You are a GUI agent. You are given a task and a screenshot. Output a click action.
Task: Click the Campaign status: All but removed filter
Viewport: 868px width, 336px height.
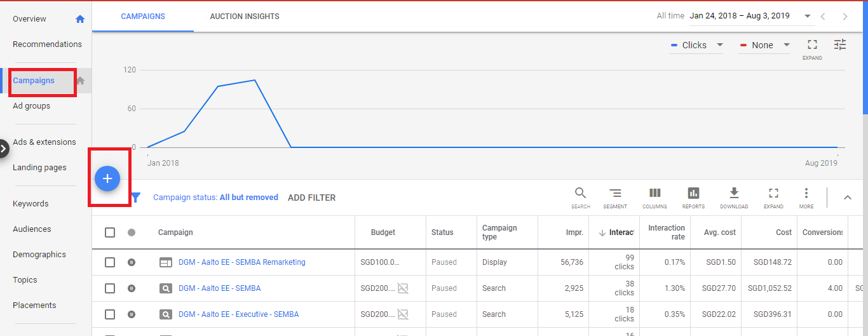215,198
